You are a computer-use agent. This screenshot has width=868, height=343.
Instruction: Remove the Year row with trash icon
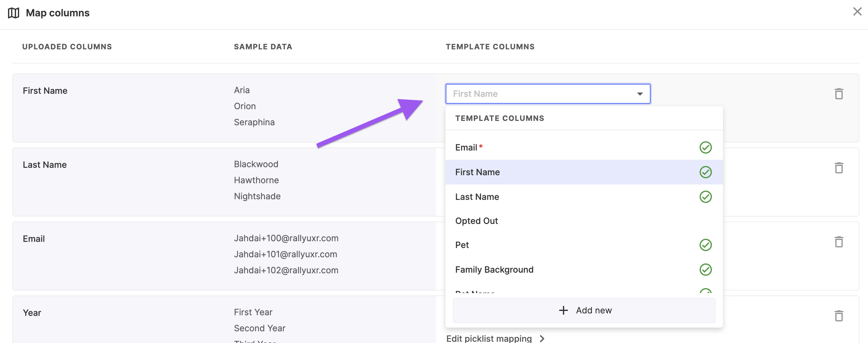point(838,316)
